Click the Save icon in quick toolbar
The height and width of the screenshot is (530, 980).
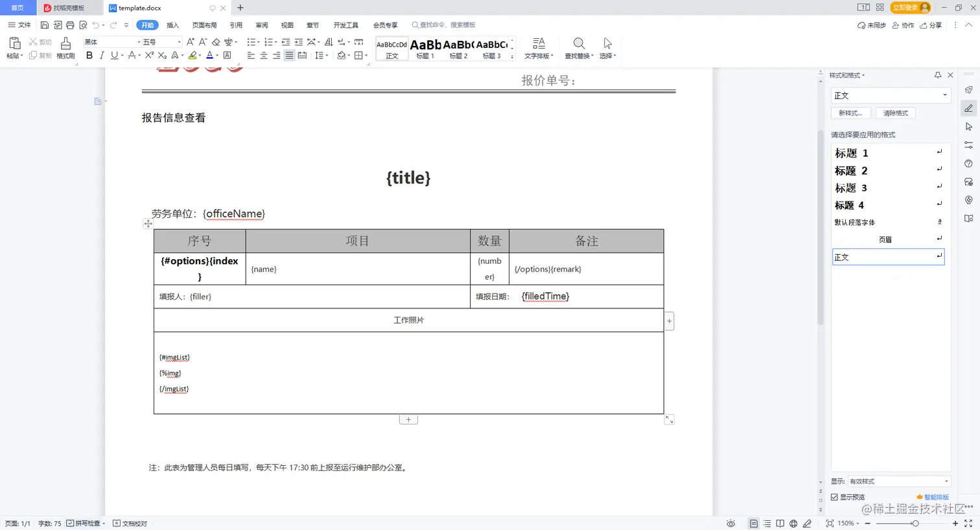point(45,25)
